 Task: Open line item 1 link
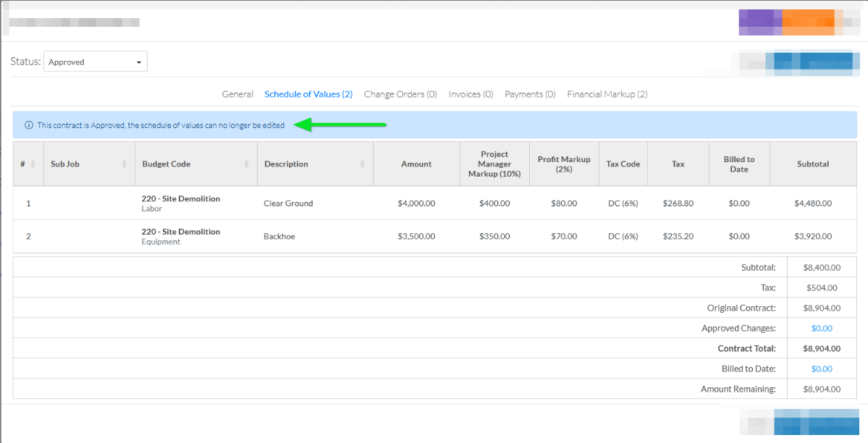28,203
